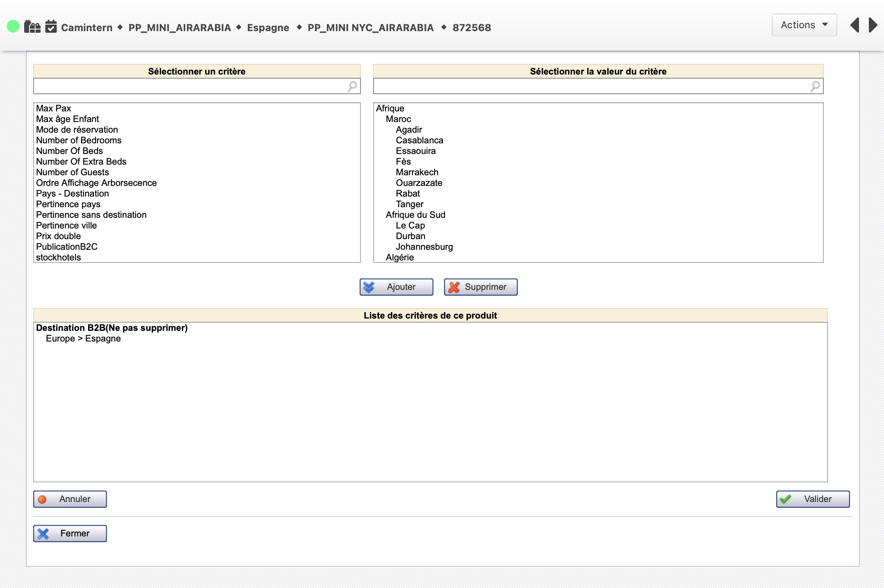The height and width of the screenshot is (588, 884).
Task: Click the Supprimer button
Action: [481, 287]
